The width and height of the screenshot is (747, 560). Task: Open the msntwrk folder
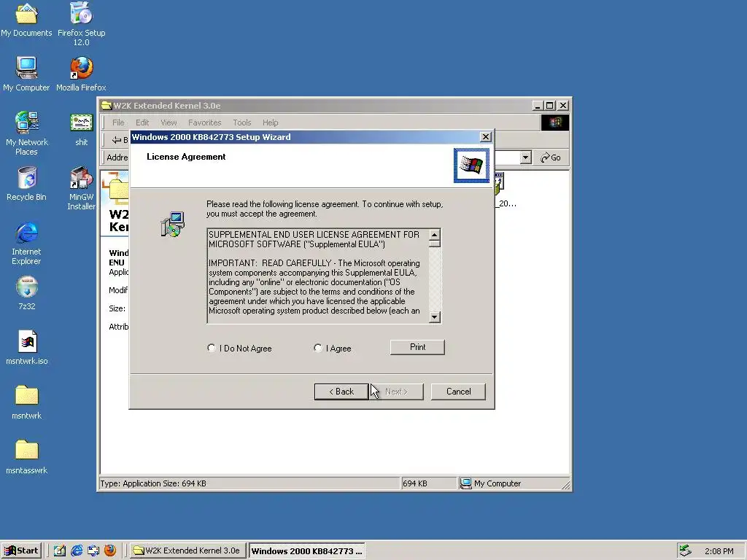click(x=27, y=402)
